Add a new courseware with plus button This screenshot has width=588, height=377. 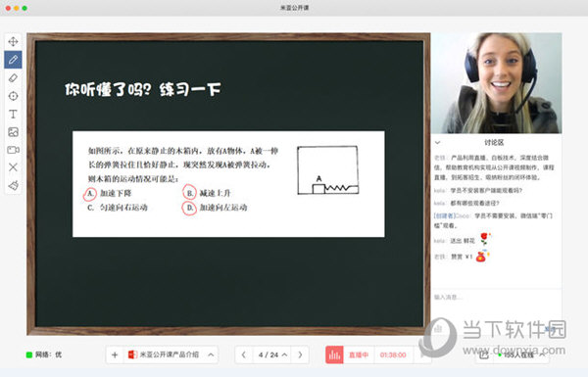coord(115,354)
